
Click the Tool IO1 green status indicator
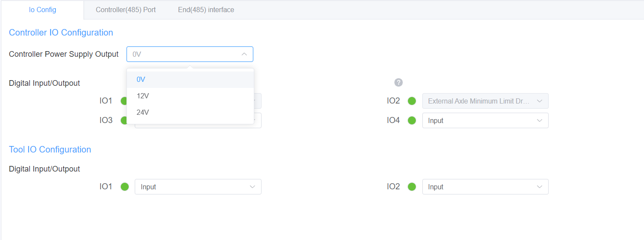coord(125,187)
